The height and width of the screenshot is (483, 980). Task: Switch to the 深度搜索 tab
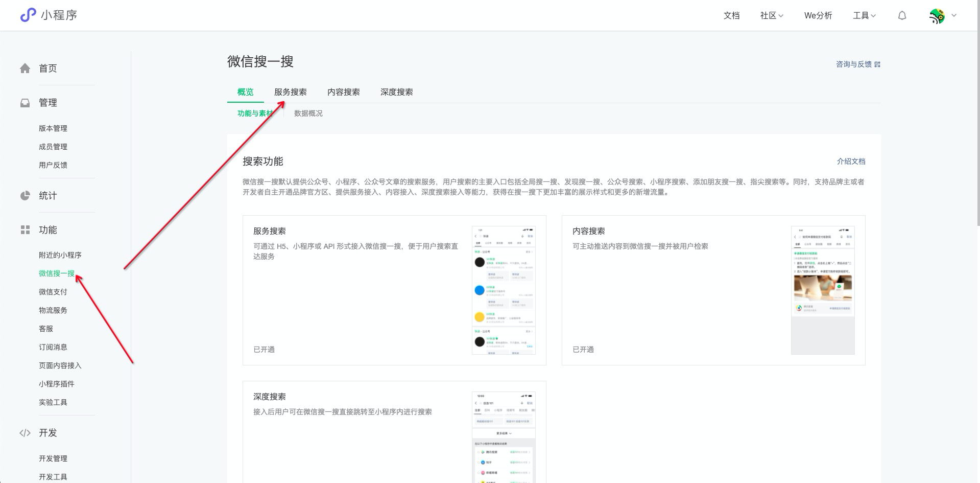[x=396, y=92]
